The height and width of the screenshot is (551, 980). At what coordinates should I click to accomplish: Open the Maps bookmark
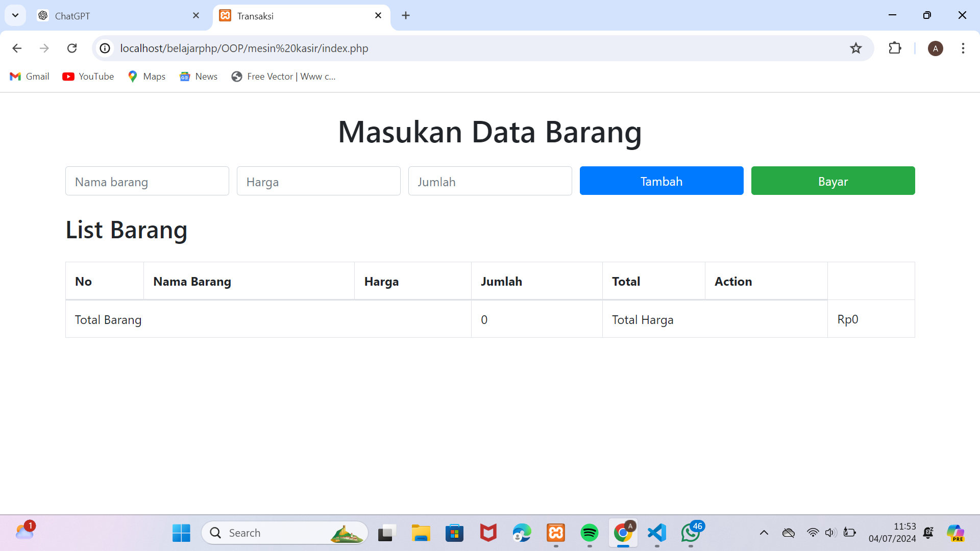click(x=146, y=76)
